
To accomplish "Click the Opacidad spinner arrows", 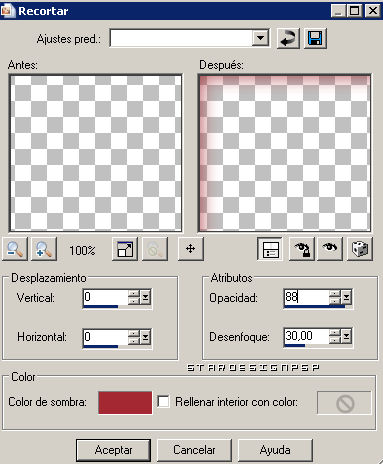I will point(335,297).
